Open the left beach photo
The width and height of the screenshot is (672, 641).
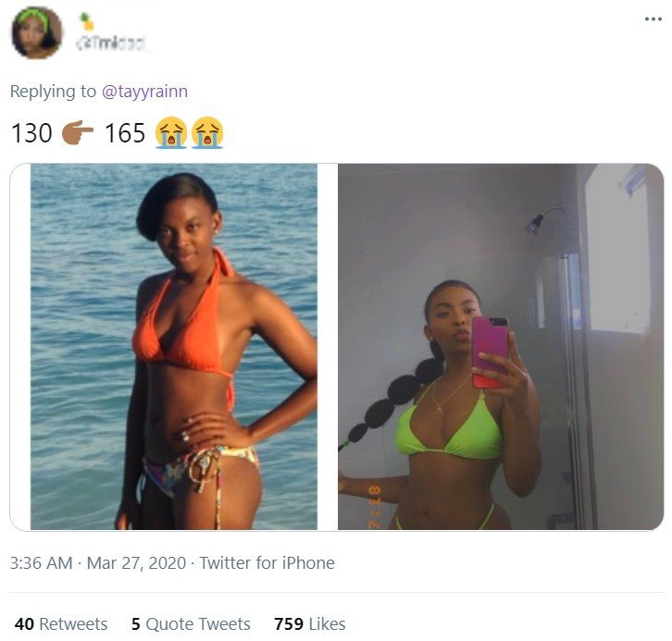174,347
